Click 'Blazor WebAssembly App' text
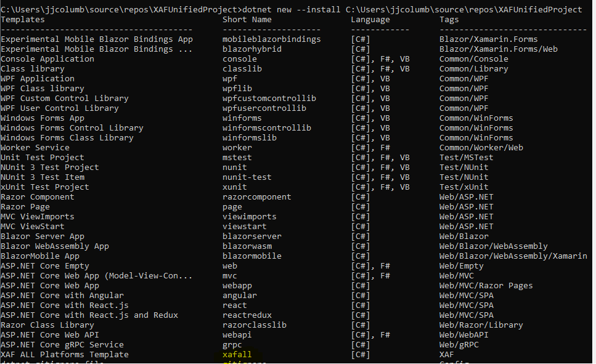The height and width of the screenshot is (364, 596). coord(55,246)
